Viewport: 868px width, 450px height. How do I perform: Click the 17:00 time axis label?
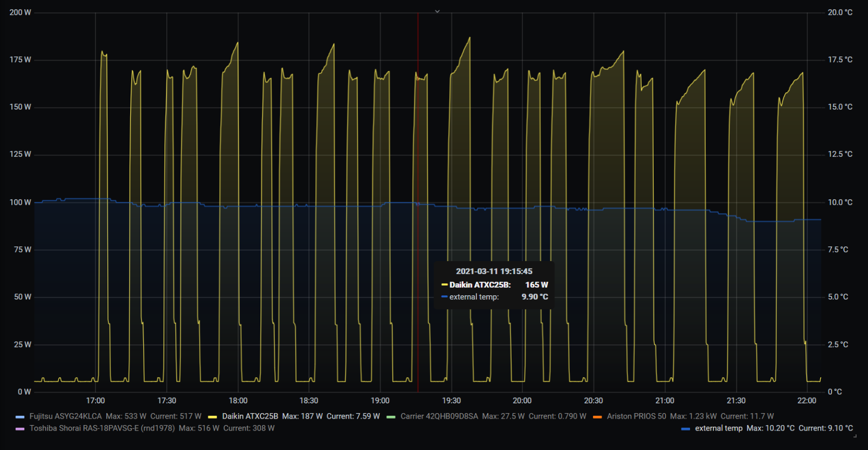(95, 401)
